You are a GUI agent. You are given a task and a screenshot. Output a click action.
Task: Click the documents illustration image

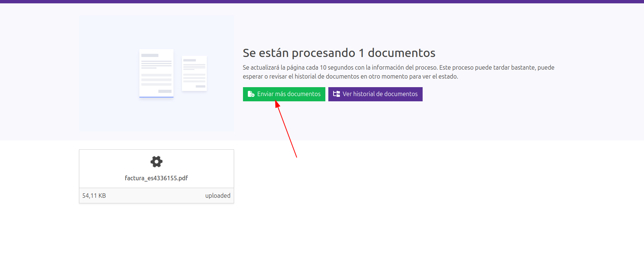(157, 73)
